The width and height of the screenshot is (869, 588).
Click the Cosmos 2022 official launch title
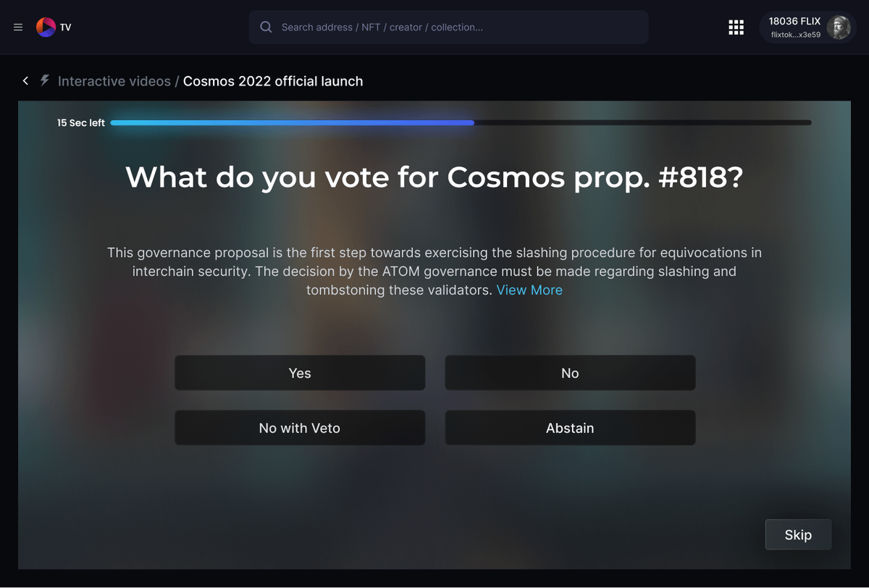pos(273,81)
